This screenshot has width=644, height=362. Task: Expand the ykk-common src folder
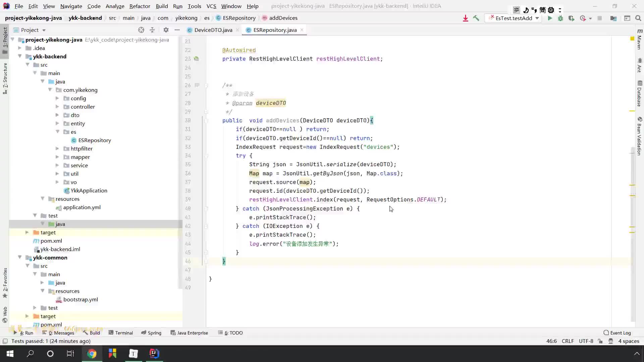click(x=44, y=266)
